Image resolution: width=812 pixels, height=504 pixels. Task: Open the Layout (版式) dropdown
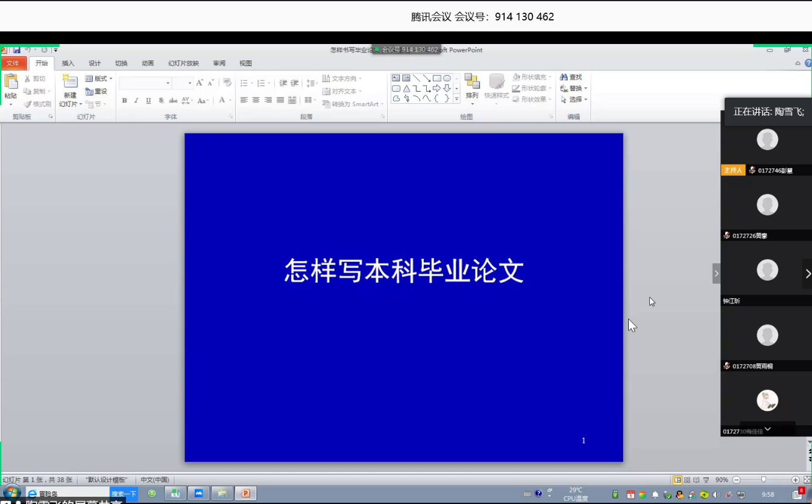click(99, 78)
